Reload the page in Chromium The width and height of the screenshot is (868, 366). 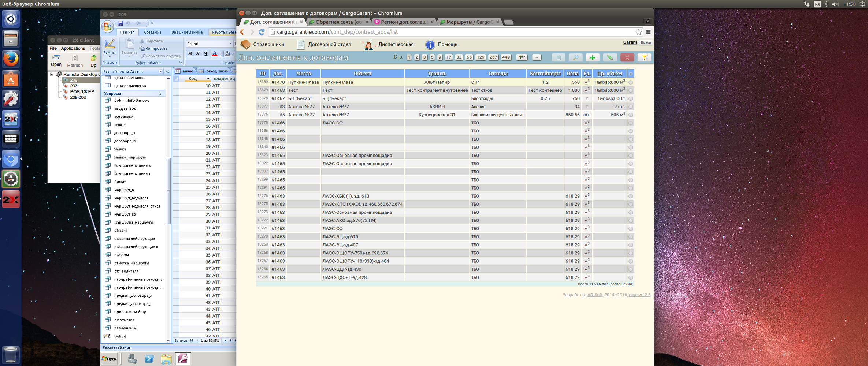click(x=261, y=32)
